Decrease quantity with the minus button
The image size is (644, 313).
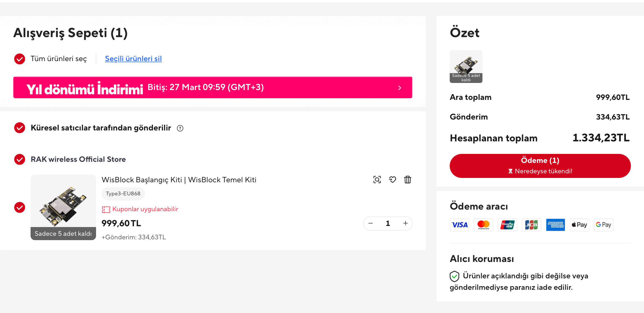(x=371, y=223)
